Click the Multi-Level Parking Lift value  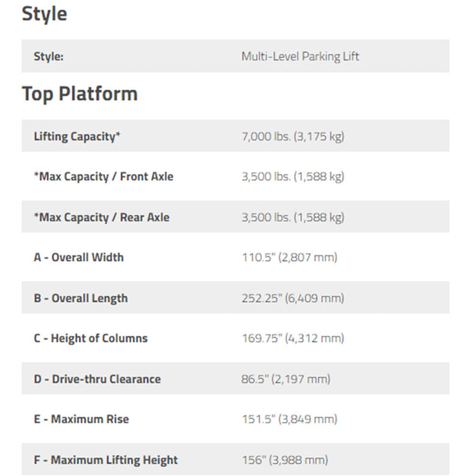pos(301,56)
